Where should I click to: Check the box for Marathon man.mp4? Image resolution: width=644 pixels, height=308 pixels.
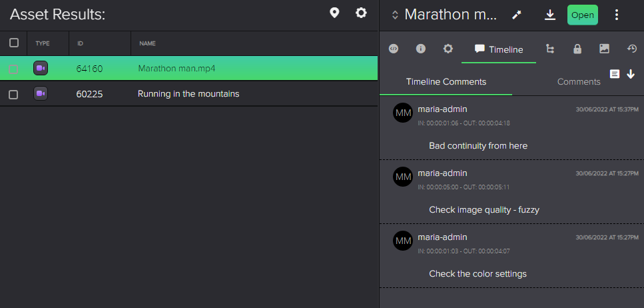[13, 69]
